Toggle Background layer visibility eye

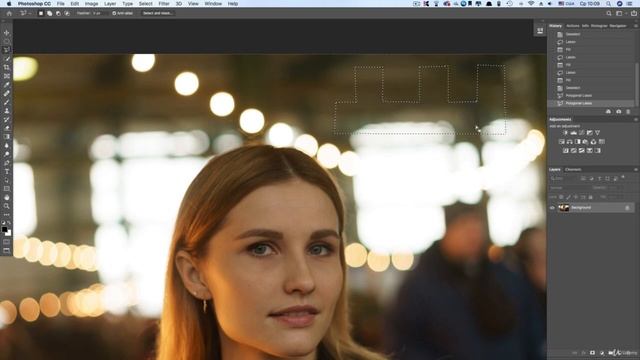(552, 208)
